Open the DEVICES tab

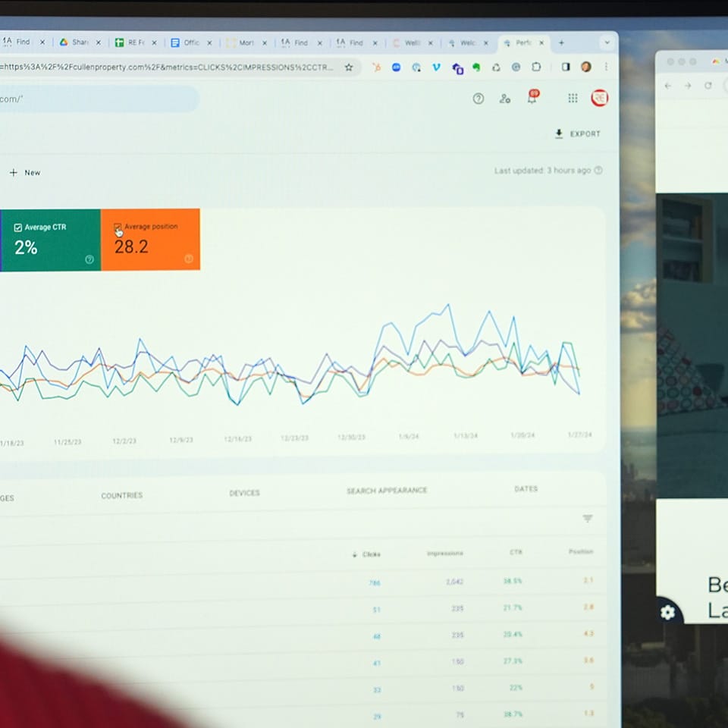click(245, 493)
